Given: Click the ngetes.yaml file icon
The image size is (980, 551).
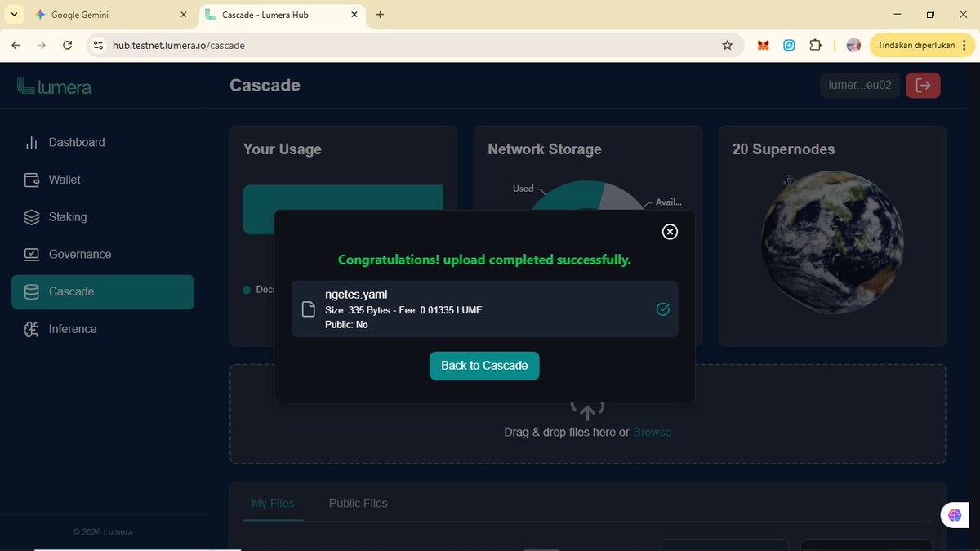Looking at the screenshot, I should tap(309, 309).
